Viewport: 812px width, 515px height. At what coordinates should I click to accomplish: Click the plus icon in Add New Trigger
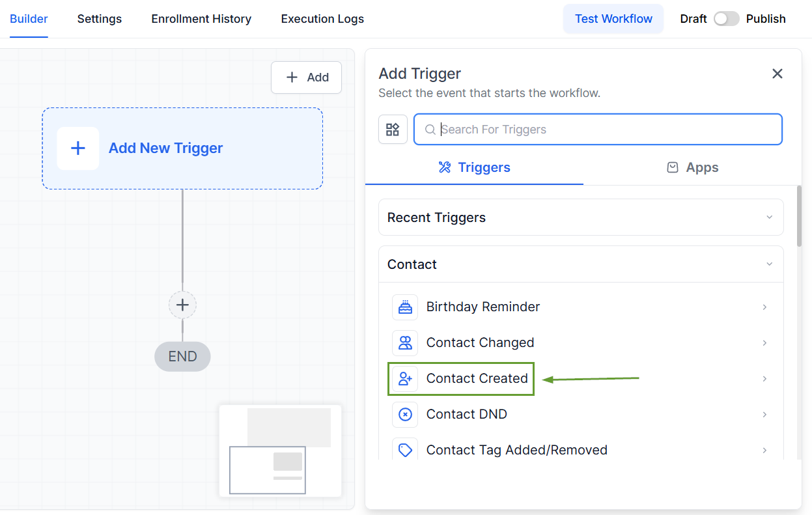(78, 148)
